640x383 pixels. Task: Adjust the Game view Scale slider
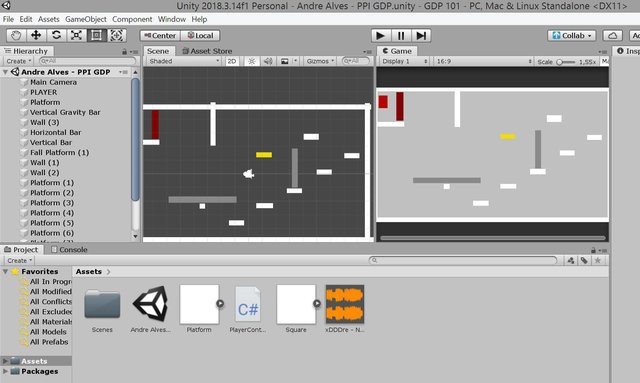pos(566,62)
